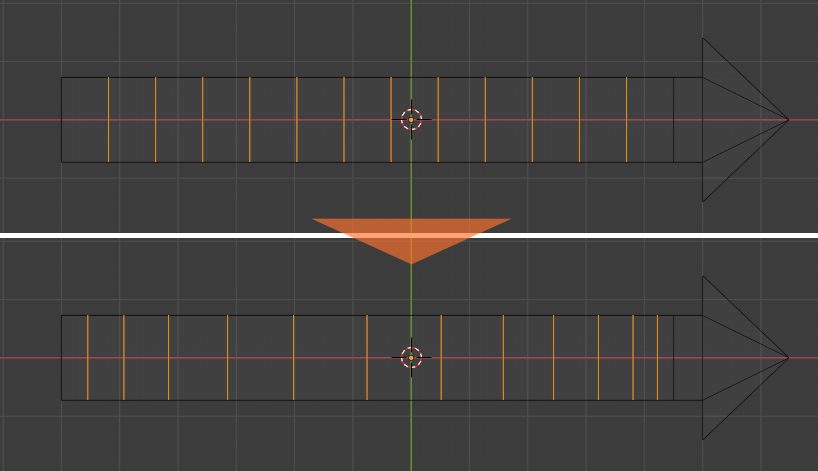Image resolution: width=818 pixels, height=471 pixels.
Task: Select leftmost orange edge loop in upper mesh
Action: (109, 120)
